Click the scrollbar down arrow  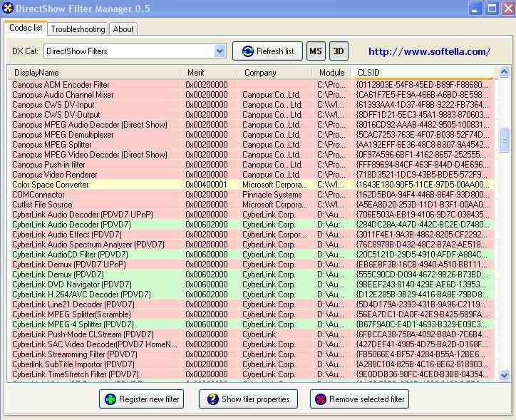point(504,375)
